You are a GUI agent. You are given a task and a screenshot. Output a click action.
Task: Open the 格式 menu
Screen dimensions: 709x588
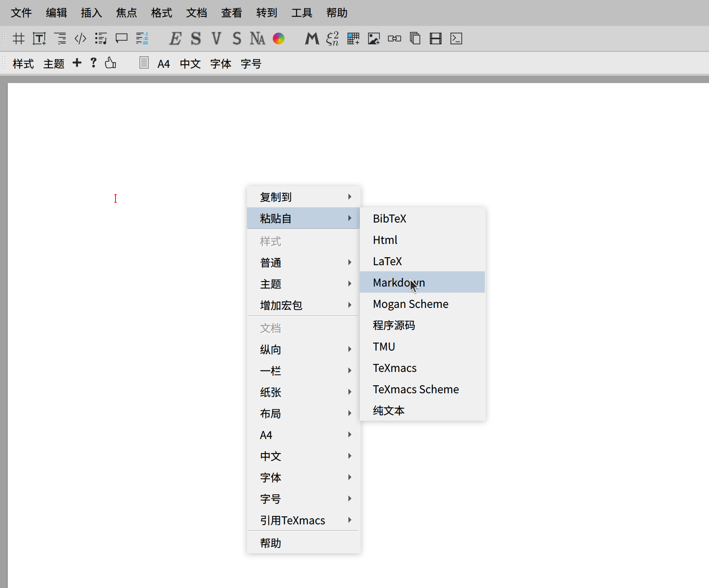(162, 13)
